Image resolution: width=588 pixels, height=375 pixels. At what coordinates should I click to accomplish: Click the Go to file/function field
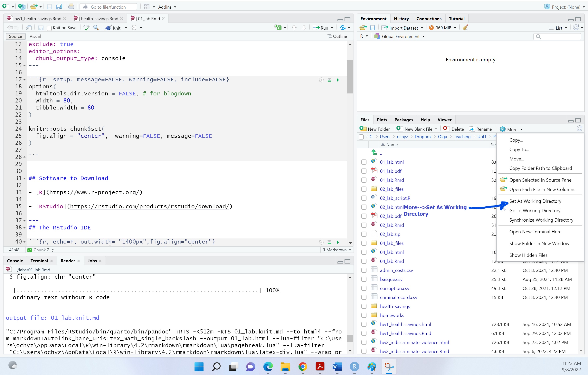108,7
